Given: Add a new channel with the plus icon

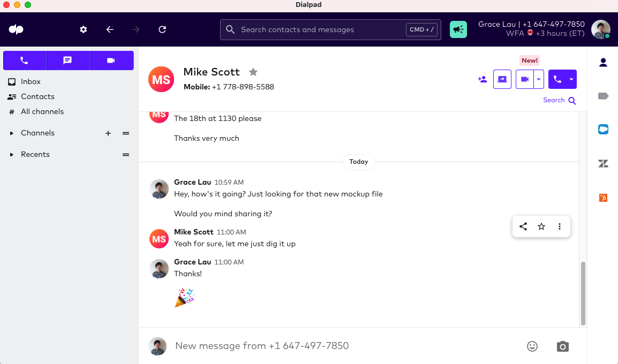Looking at the screenshot, I should [x=108, y=133].
